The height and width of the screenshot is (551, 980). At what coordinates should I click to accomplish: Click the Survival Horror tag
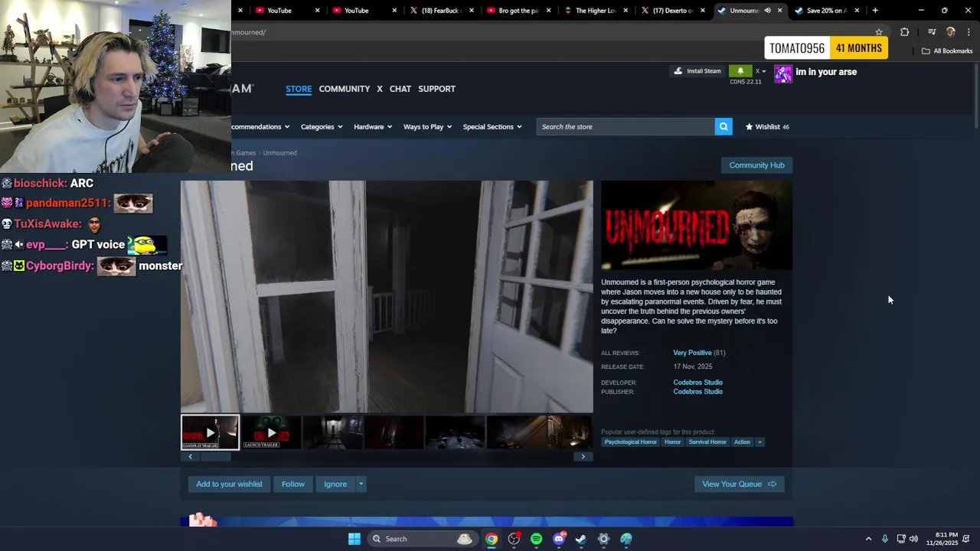click(707, 442)
